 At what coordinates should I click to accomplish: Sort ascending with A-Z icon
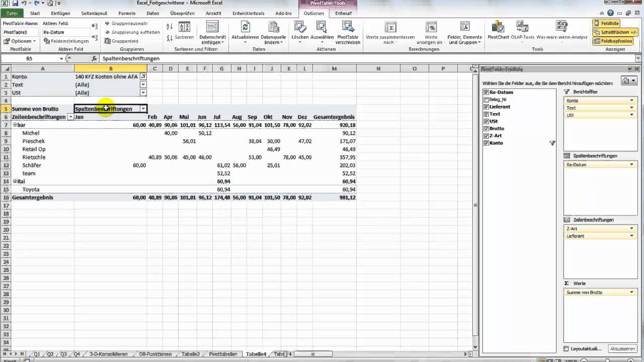(170, 27)
